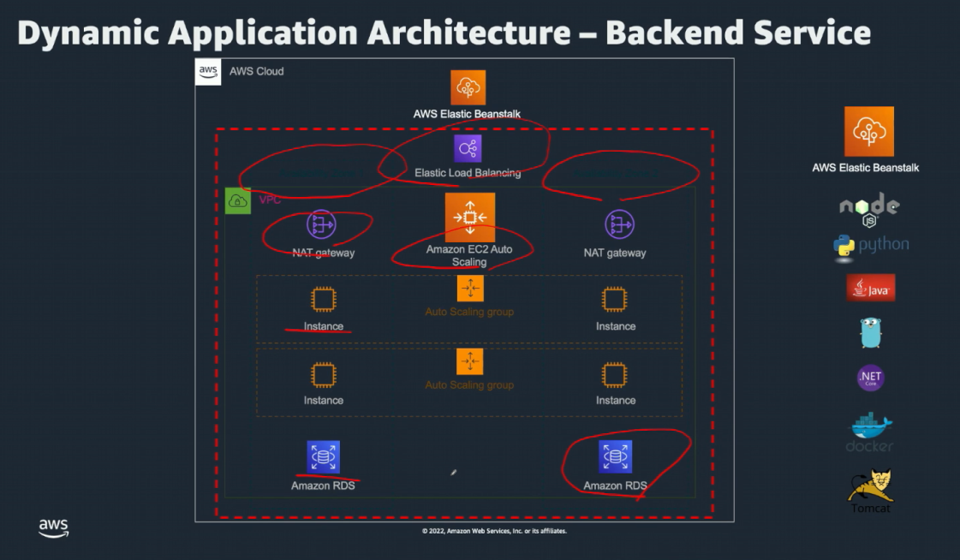The image size is (960, 560).
Task: Click the left NAT gateway icon
Action: point(321,225)
